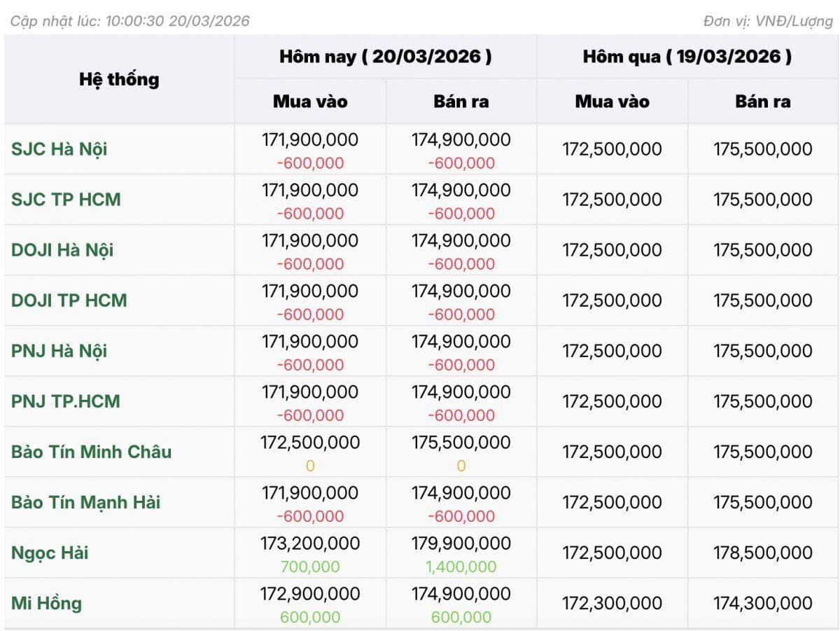Select Bảo Tín Minh Châu yesterday's buy price 172,500,000
The image size is (840, 631).
click(612, 452)
